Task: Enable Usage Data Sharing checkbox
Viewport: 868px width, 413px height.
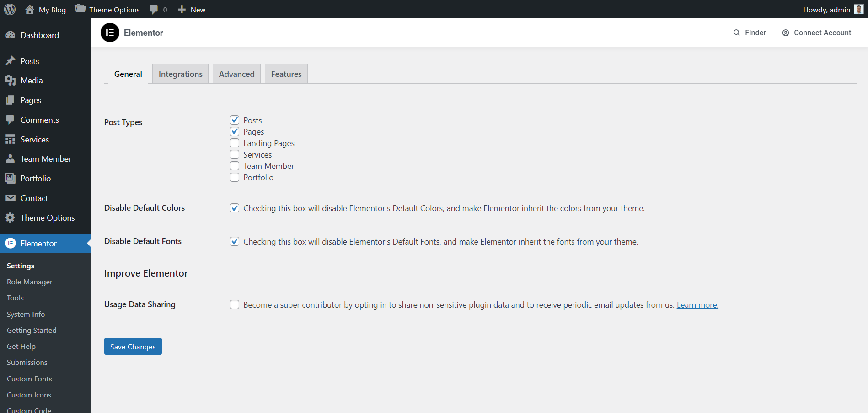Action: point(235,304)
